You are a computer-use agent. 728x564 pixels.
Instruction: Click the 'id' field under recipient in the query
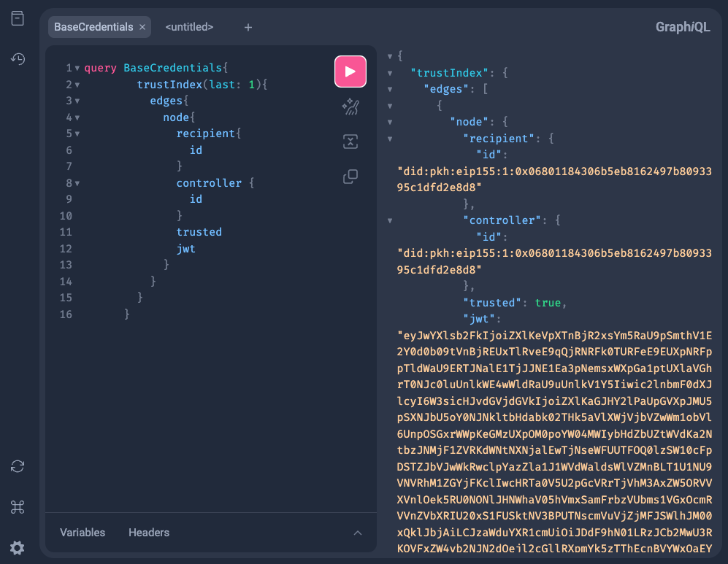(196, 150)
